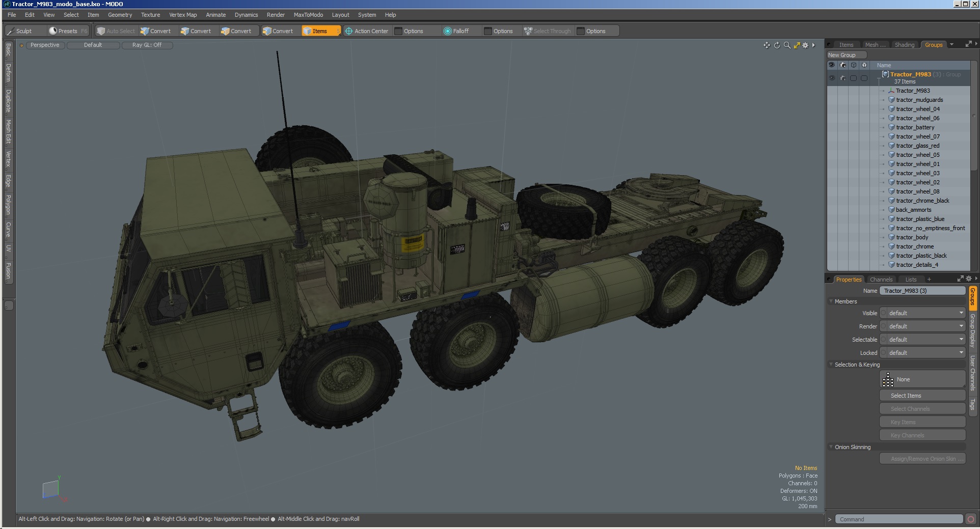Toggle visibility eye for Tractor_M983 group
980x529 pixels.
pyautogui.click(x=832, y=78)
